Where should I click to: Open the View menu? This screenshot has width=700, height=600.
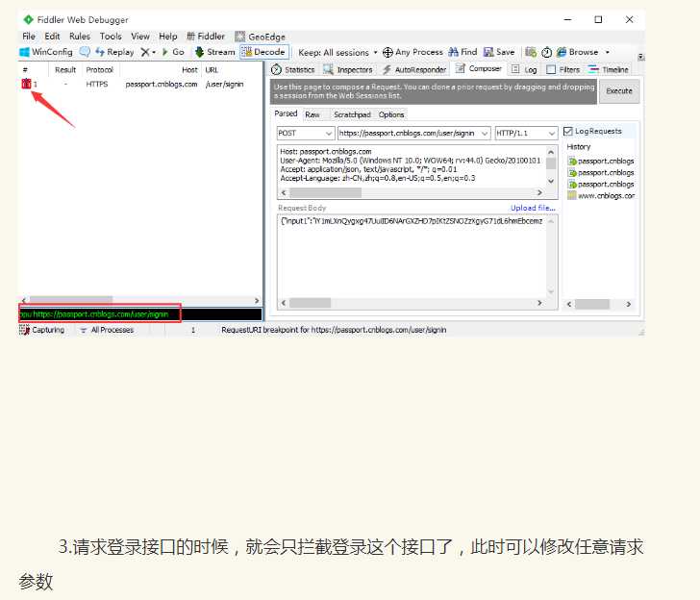coord(140,37)
